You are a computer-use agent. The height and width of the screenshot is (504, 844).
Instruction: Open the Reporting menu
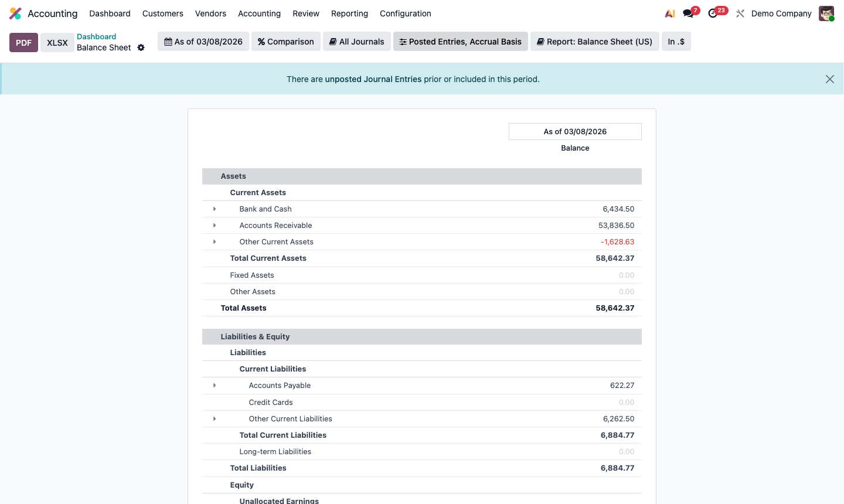349,13
